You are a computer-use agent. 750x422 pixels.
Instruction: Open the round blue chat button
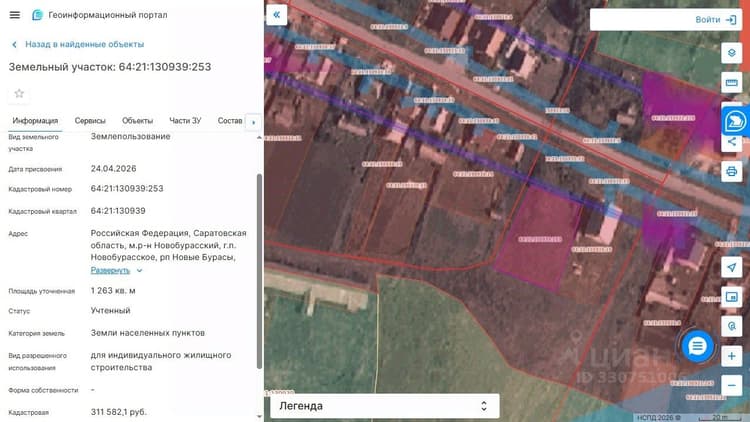697,346
